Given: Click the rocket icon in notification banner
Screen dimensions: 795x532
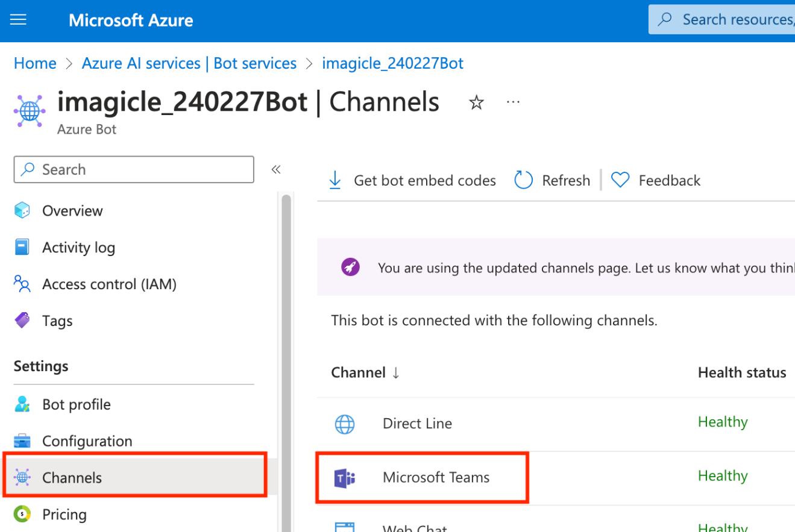Looking at the screenshot, I should tap(350, 268).
